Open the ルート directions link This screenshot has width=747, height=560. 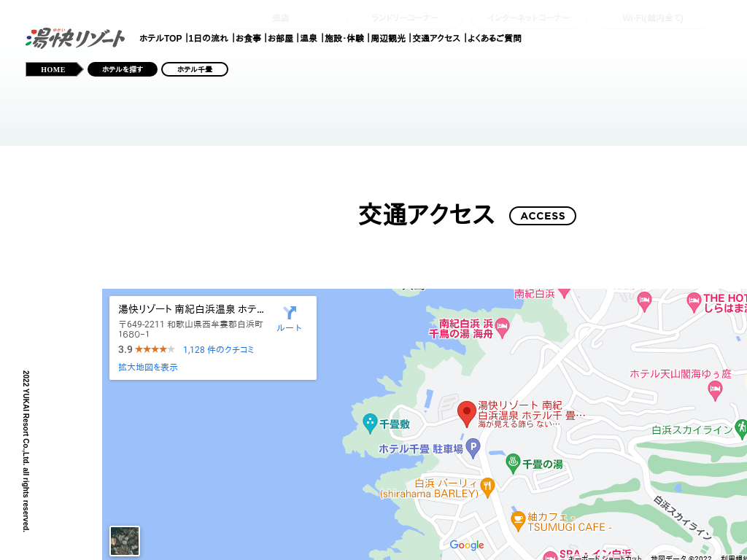289,328
